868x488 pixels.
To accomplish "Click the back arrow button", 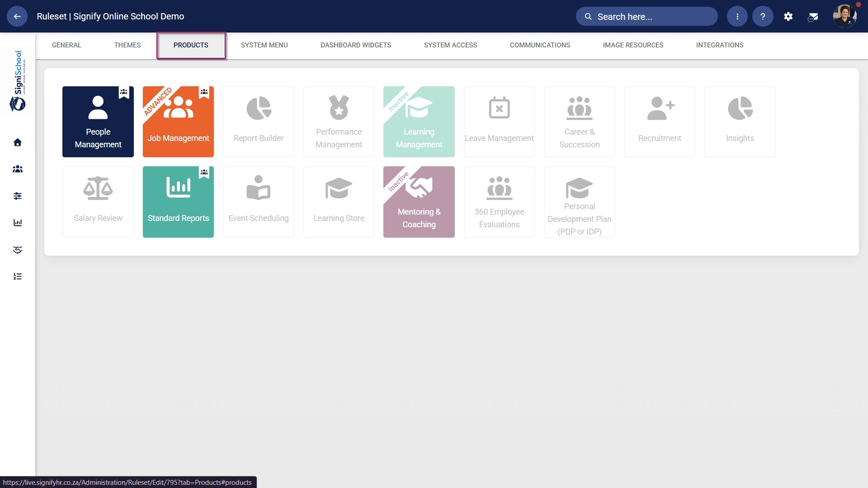I will coord(17,16).
